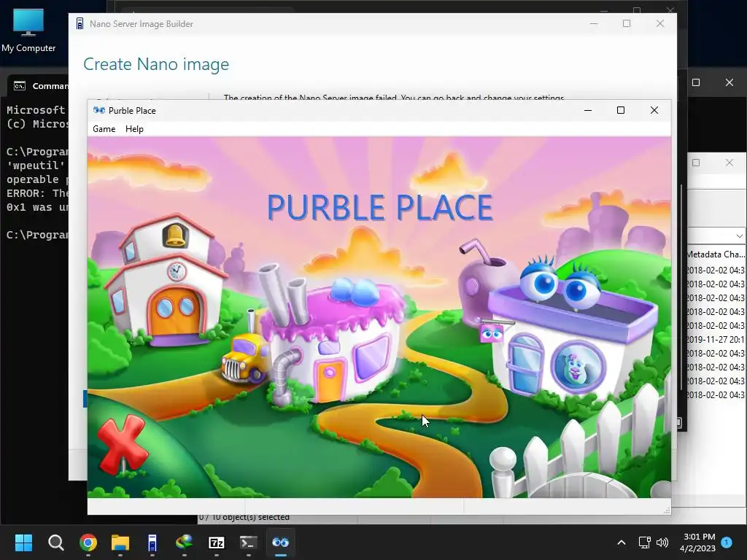Click the yellow delivery truck
747x560 pixels.
tap(244, 358)
